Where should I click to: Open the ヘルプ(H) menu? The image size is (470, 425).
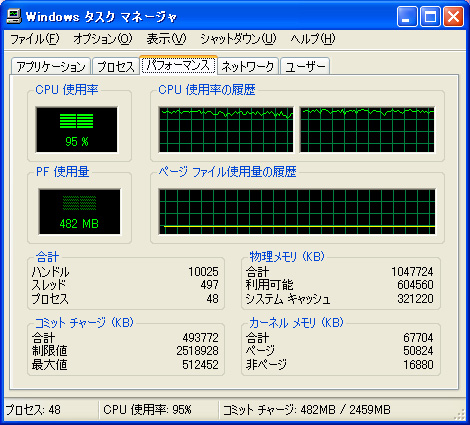point(313,39)
